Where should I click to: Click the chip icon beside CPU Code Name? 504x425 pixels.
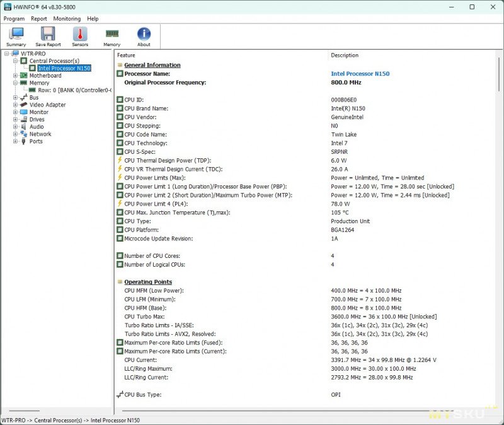[120, 134]
